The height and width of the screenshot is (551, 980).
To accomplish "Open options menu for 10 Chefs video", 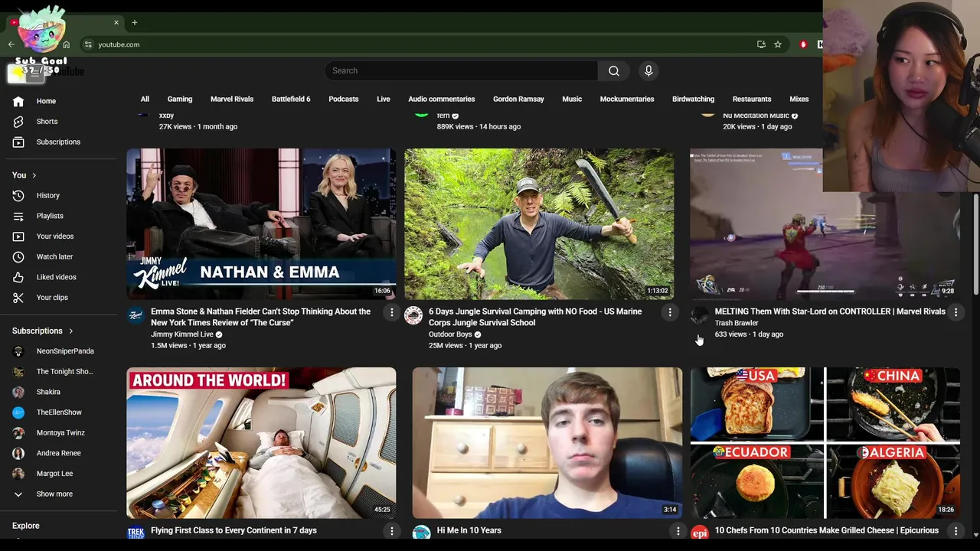I will coord(955,530).
